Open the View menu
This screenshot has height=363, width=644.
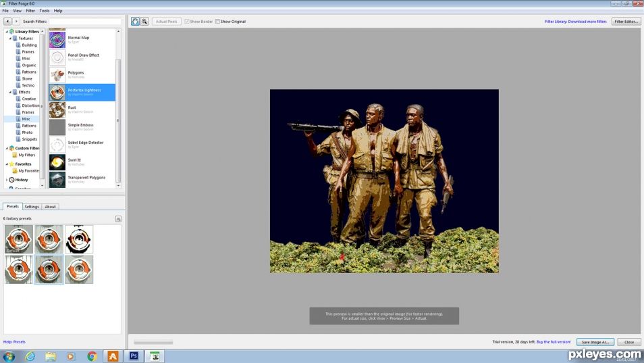(x=18, y=11)
